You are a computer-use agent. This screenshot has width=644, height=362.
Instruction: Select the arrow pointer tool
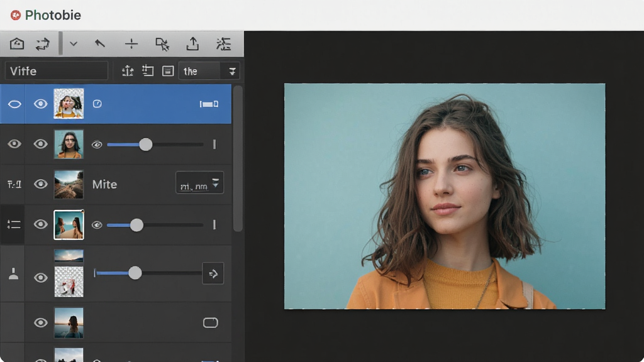click(100, 43)
